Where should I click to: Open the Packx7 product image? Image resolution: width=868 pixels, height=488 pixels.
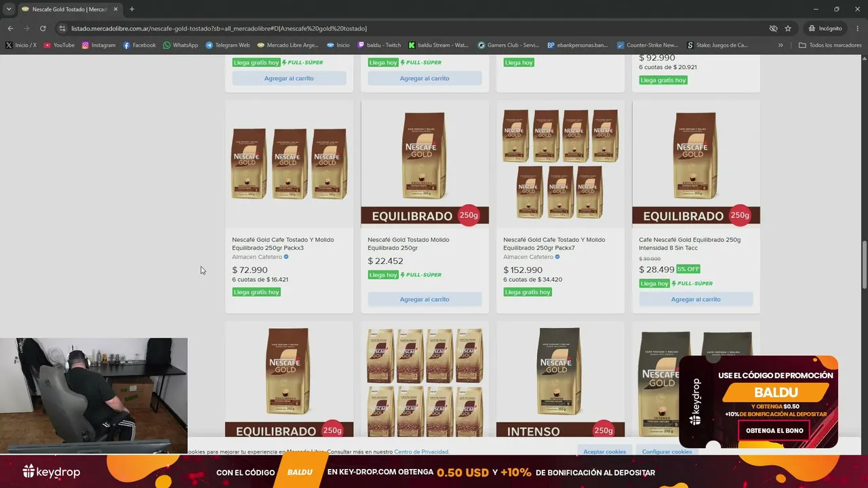(x=560, y=164)
